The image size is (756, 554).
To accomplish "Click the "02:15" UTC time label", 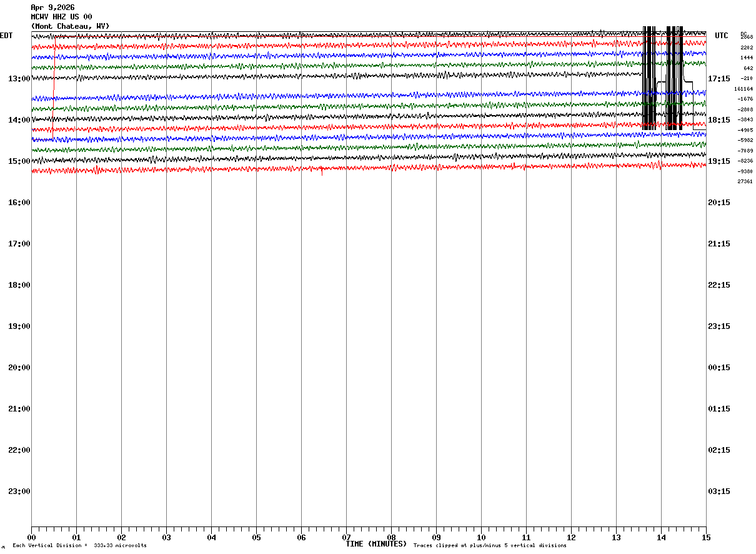I will (x=719, y=450).
